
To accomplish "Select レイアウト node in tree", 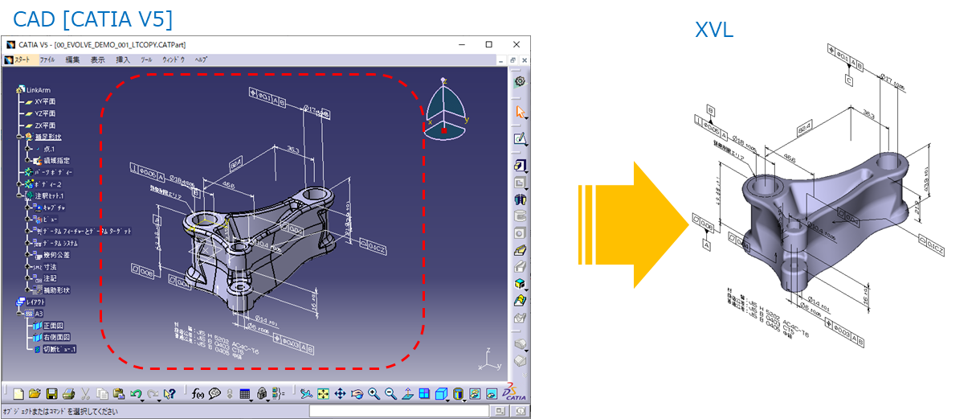I will coord(31,301).
